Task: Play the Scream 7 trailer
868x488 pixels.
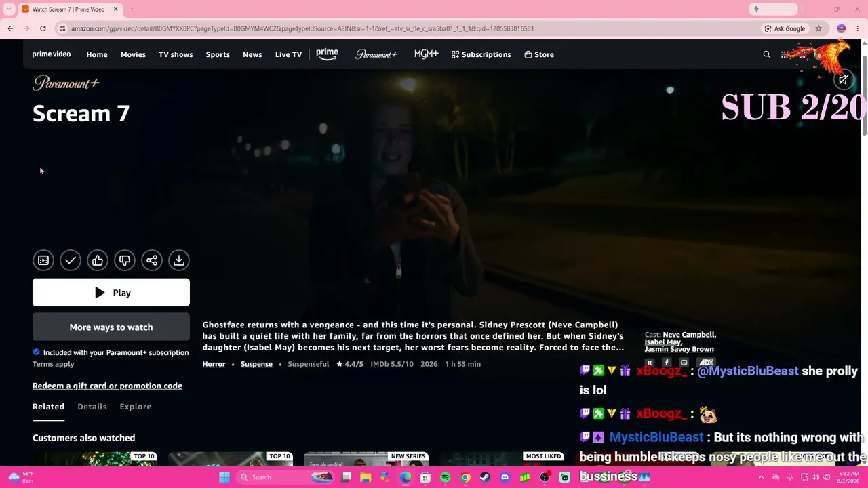Action: [43, 260]
